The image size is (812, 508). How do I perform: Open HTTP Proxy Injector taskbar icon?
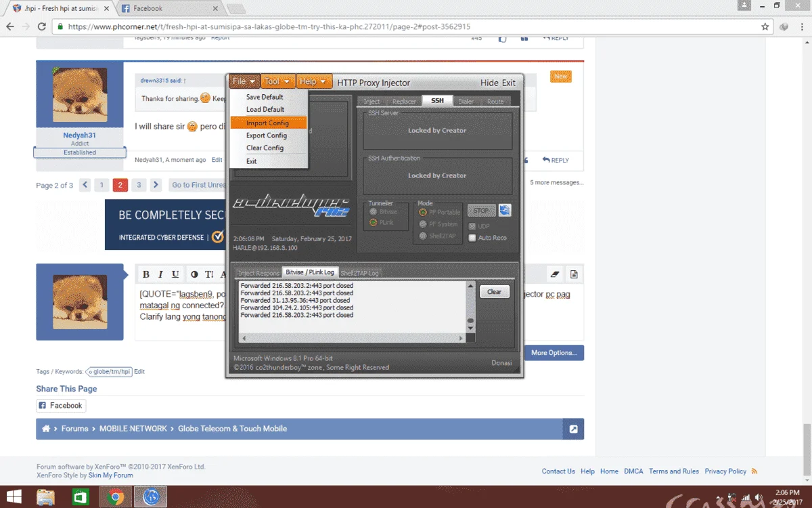(150, 497)
